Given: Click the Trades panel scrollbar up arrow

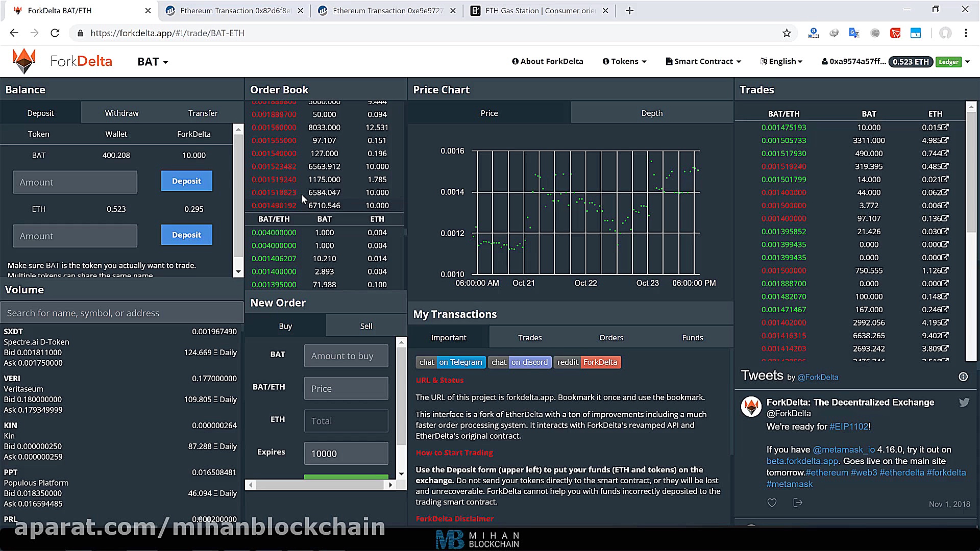Looking at the screenshot, I should click(x=971, y=107).
